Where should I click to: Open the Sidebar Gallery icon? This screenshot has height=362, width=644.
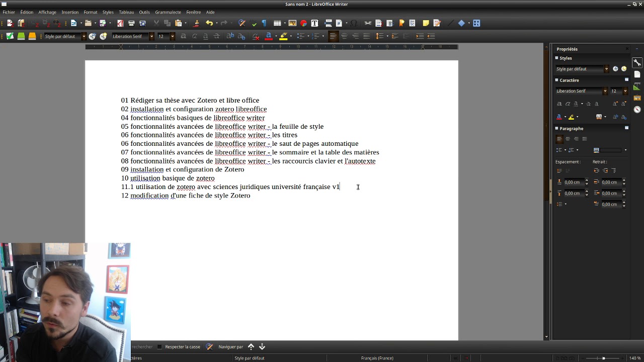tap(637, 98)
